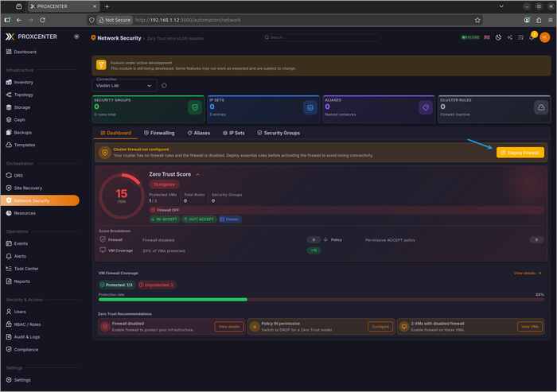The height and width of the screenshot is (392, 557).
Task: Click the Deploy Firewall button
Action: click(x=520, y=153)
